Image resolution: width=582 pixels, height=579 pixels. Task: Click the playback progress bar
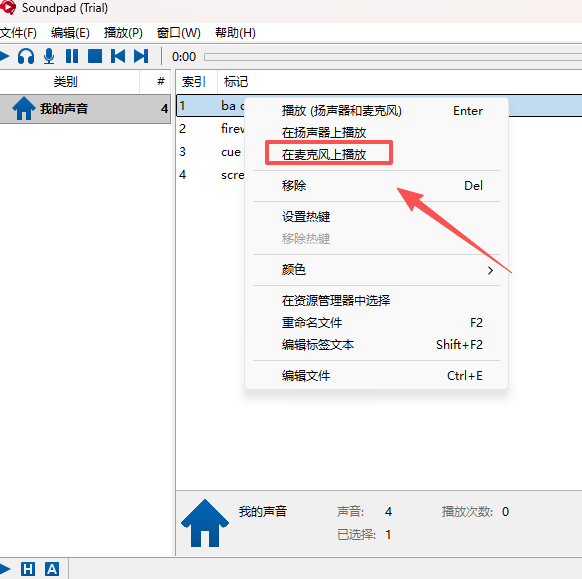point(393,57)
